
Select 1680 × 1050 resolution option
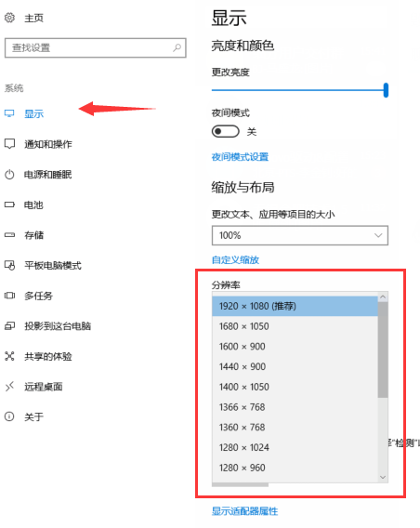(295, 326)
